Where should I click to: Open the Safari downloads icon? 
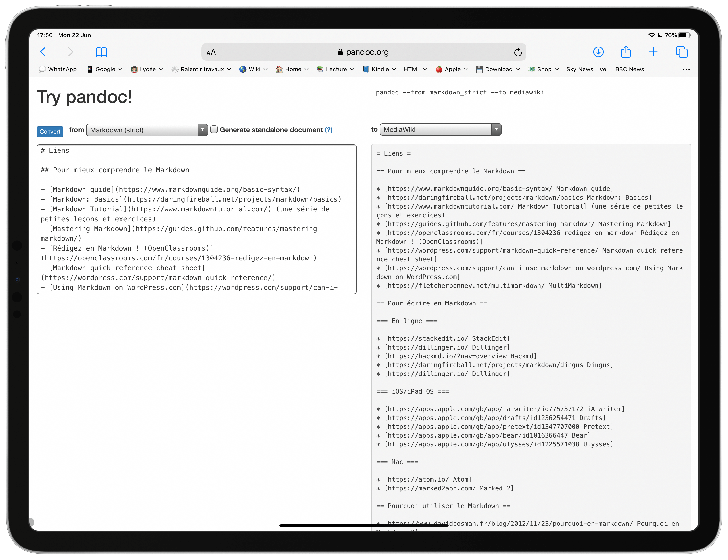point(598,52)
